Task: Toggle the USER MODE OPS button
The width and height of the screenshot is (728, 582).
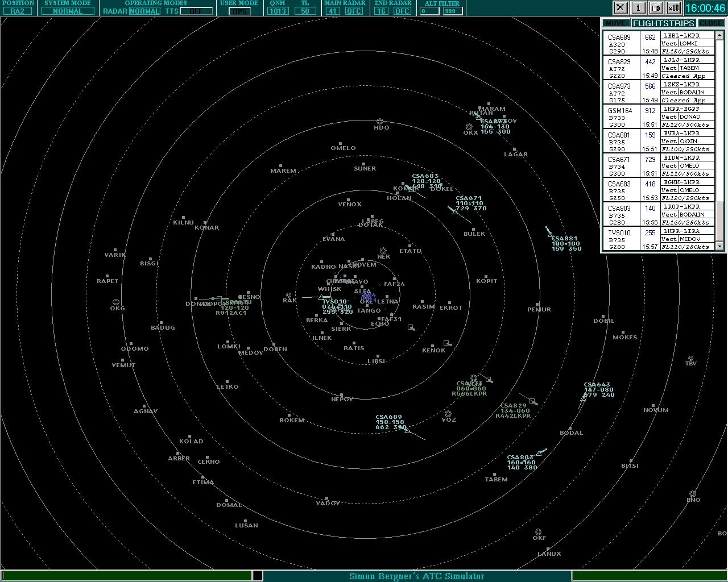Action: (x=239, y=11)
